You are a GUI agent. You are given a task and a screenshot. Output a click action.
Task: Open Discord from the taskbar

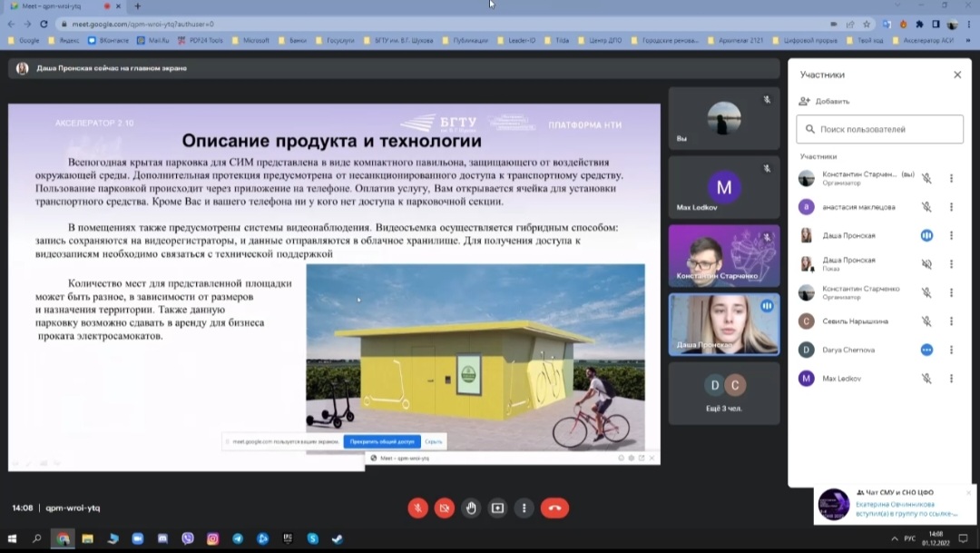click(x=162, y=538)
